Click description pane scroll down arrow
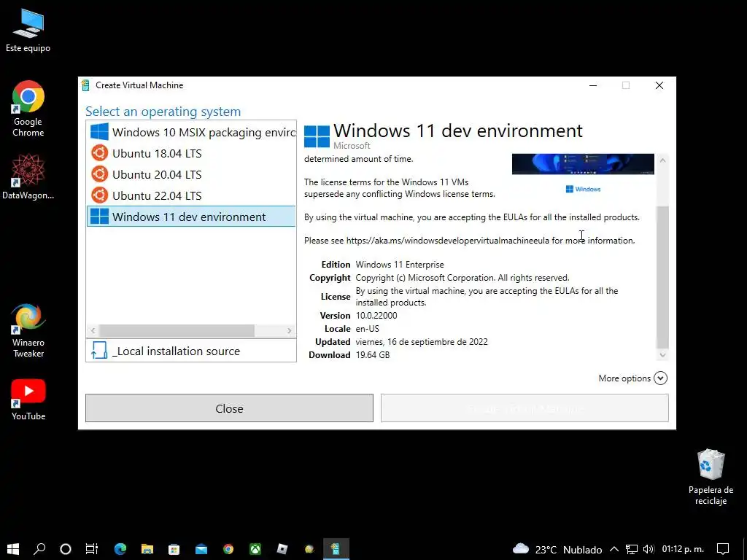The width and height of the screenshot is (747, 560). 662,355
